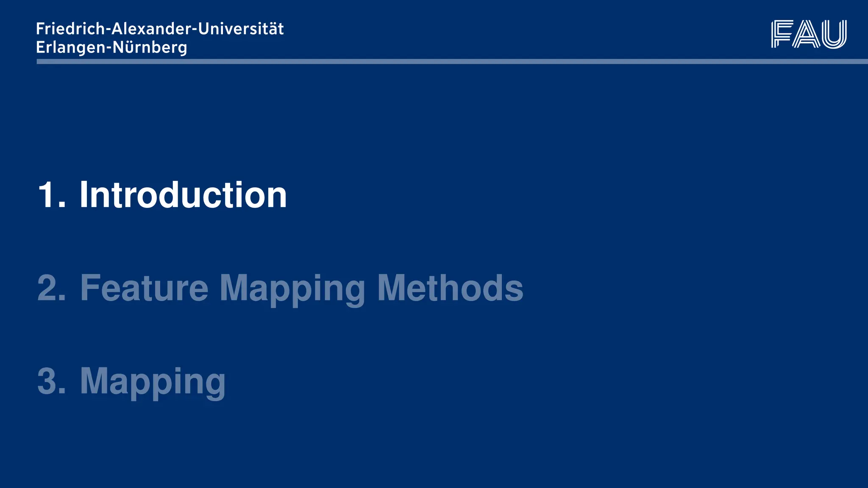Screen dimensions: 868x488
Task: Click the word Mapping in item 2
Action: click(x=292, y=290)
